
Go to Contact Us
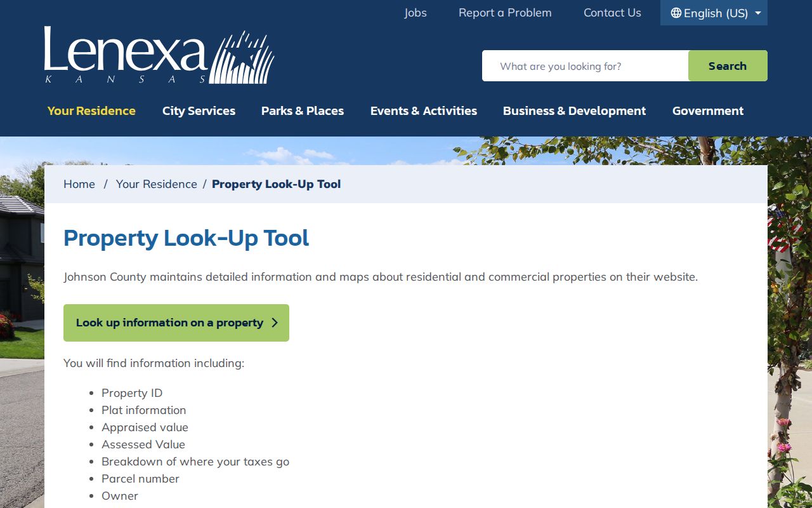click(612, 13)
